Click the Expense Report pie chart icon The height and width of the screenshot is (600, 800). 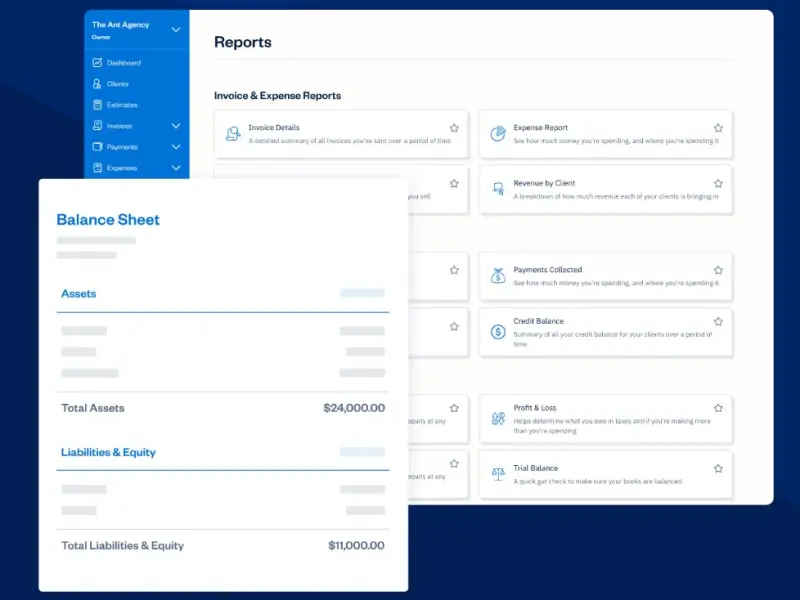click(x=497, y=134)
